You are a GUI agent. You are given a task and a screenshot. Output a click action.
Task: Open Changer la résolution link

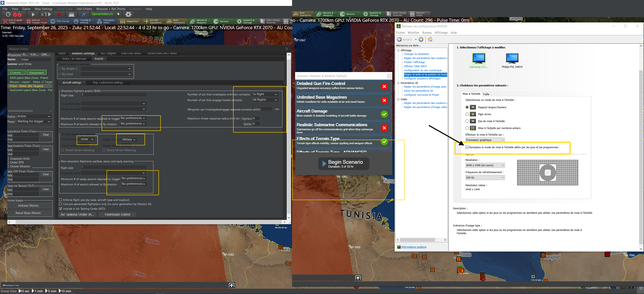(417, 54)
